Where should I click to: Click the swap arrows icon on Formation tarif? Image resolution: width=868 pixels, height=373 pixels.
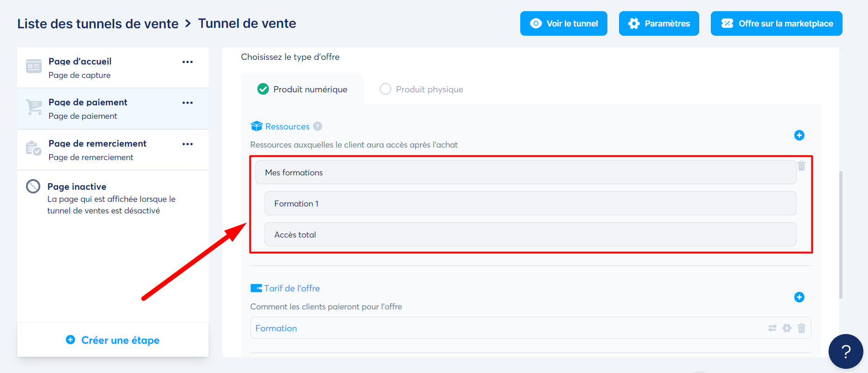pos(772,328)
